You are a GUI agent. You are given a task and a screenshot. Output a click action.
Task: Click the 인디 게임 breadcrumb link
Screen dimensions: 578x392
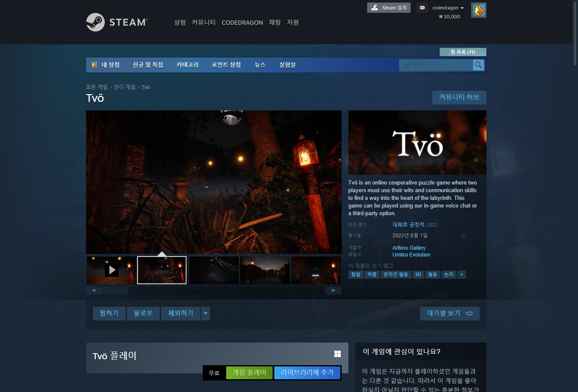(x=125, y=87)
